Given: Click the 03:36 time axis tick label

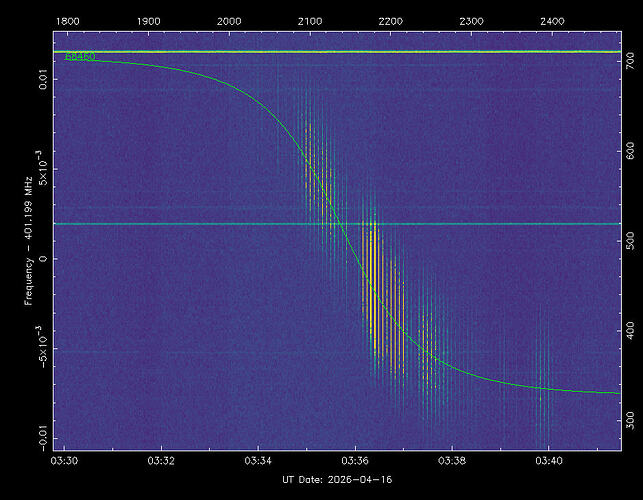Looking at the screenshot, I should point(356,462).
